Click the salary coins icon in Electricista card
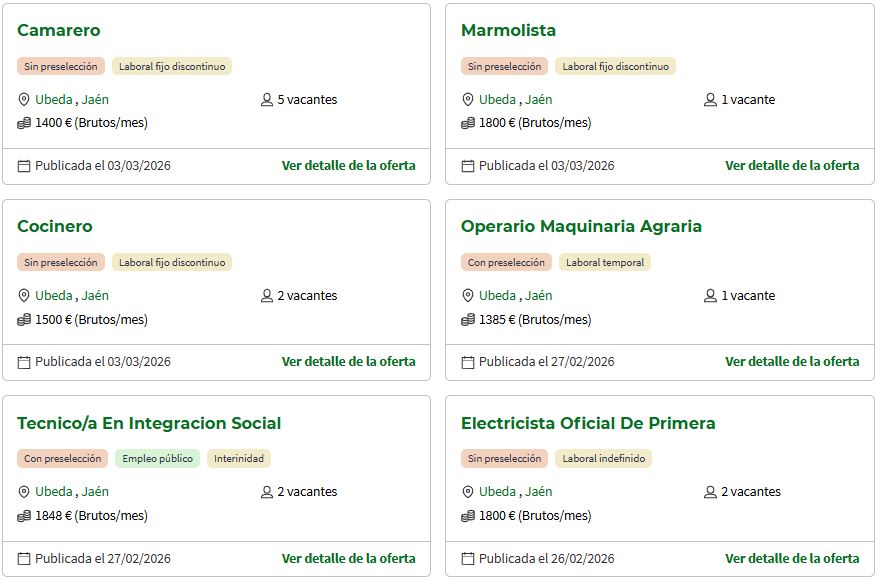 tap(468, 516)
